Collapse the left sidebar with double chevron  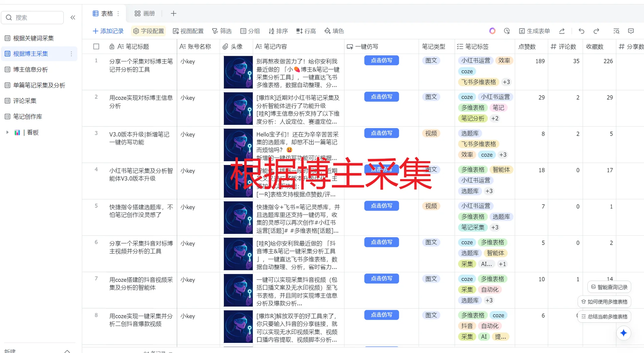click(x=73, y=18)
